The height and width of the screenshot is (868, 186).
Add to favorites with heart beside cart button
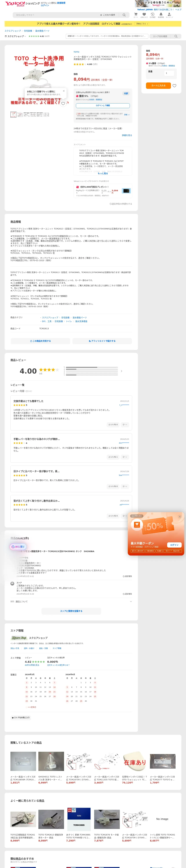175,86
